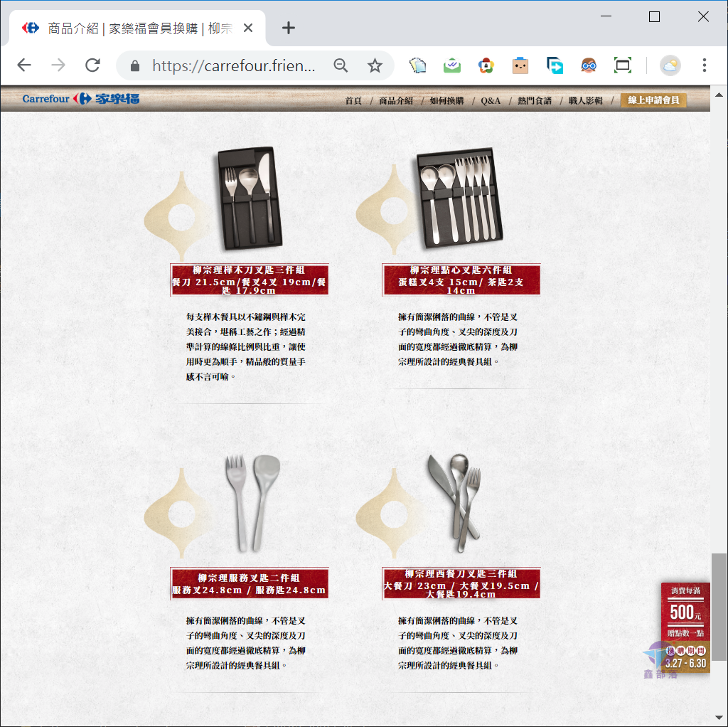Click the forward navigation arrow

tap(58, 65)
